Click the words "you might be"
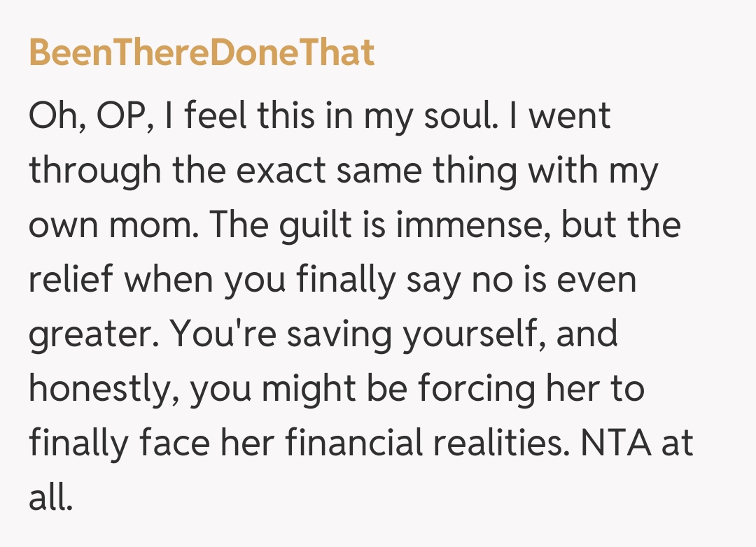 pos(300,388)
